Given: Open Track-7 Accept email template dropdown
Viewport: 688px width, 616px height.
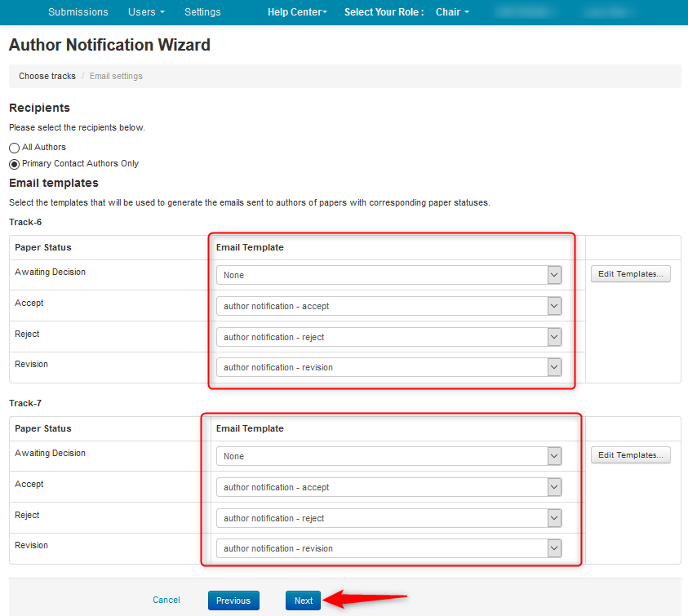Looking at the screenshot, I should 388,487.
